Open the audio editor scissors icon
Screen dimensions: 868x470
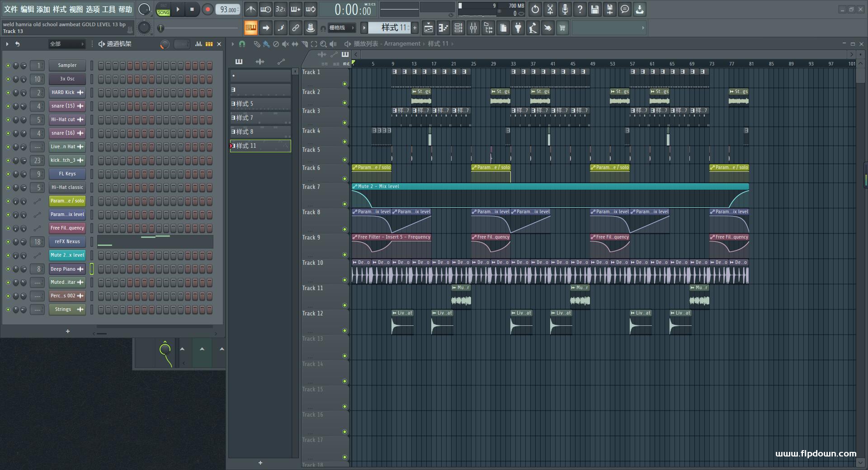(550, 9)
